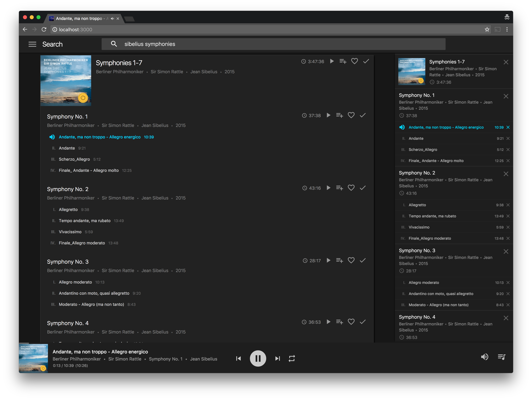Add Symphony No. 1 to queue
Viewport: 532px width, 400px height.
[339, 115]
